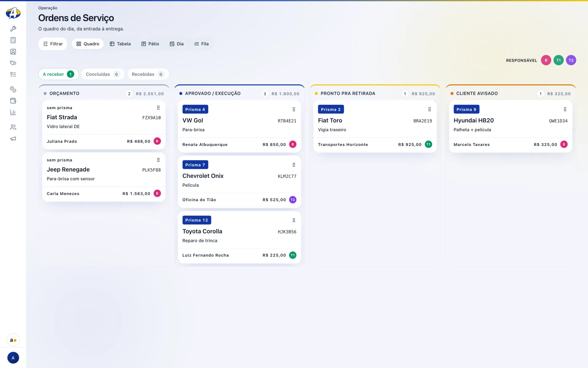Switch to the Dia view tab
The width and height of the screenshot is (588, 368).
[177, 44]
